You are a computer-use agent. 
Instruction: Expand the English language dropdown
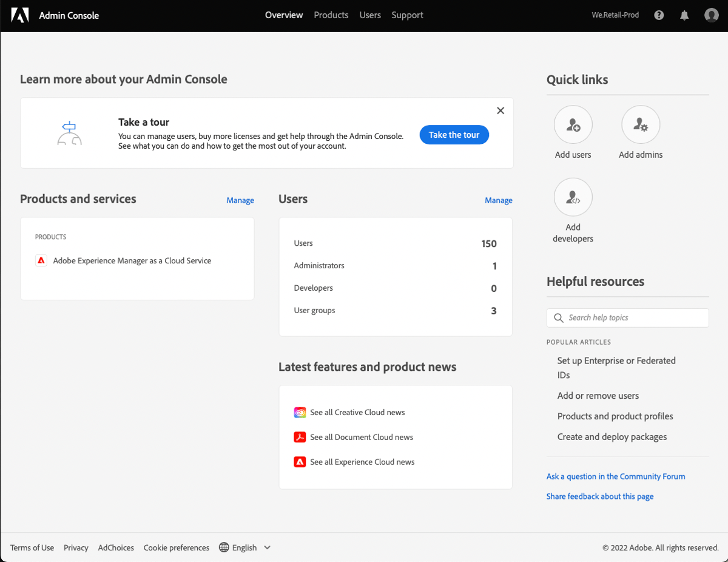tap(245, 547)
